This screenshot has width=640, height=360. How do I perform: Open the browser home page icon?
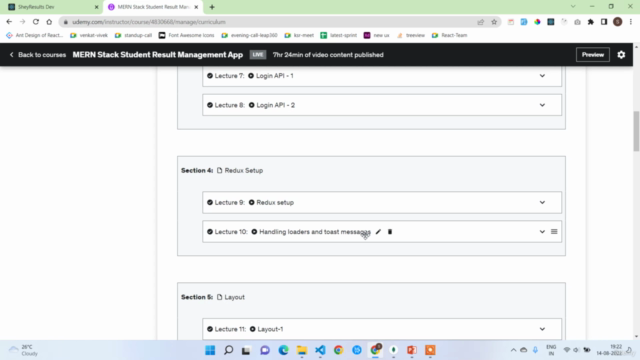[x=49, y=22]
